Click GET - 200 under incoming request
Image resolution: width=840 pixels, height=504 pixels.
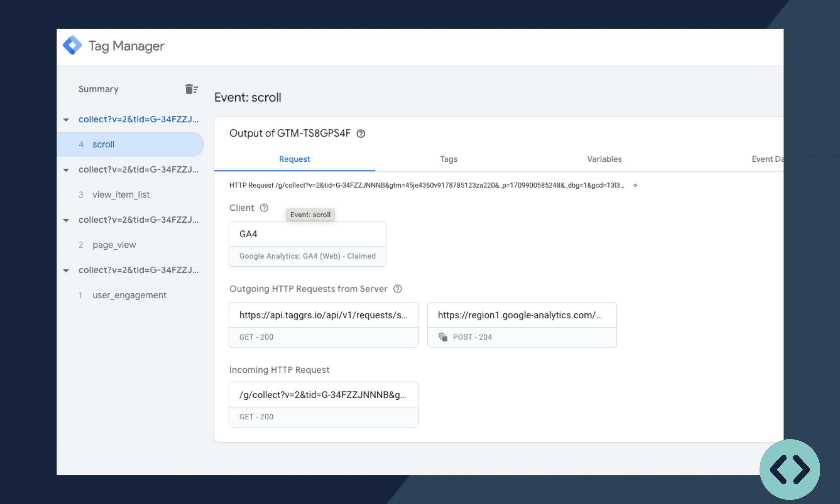[256, 417]
